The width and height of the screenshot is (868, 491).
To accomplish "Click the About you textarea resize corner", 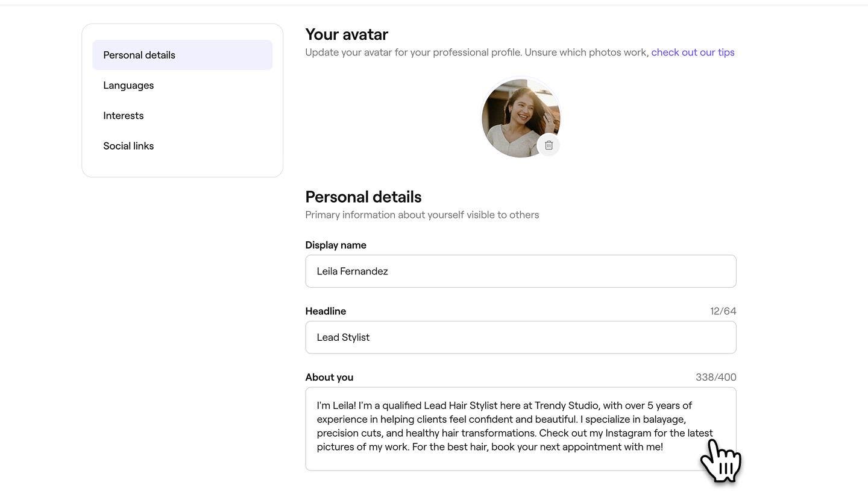I will point(732,466).
